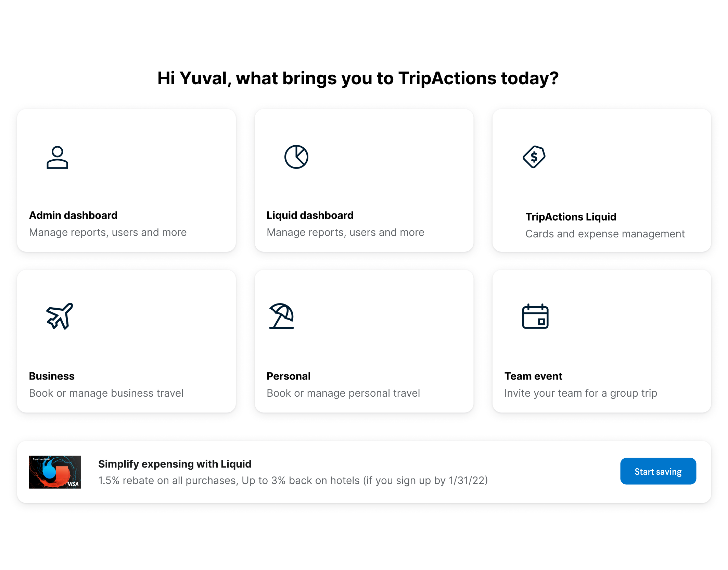
Task: Click 'Invite your team for a group trip'
Action: point(580,393)
